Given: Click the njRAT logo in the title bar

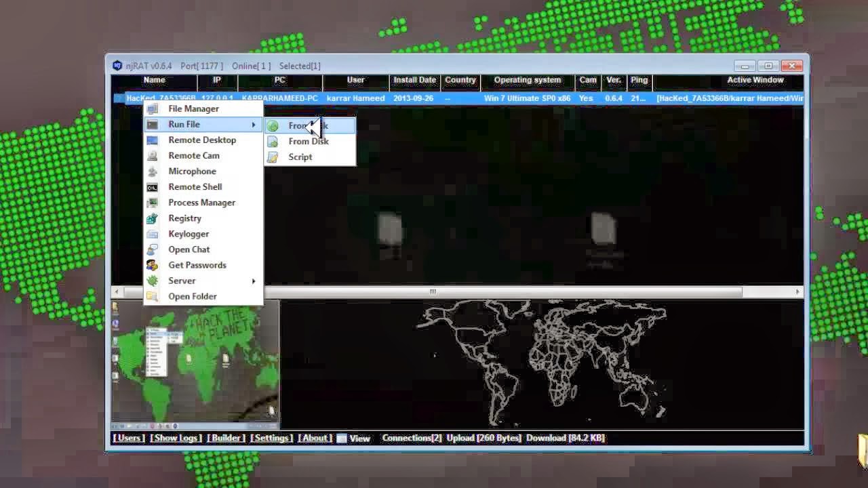Looking at the screenshot, I should 117,66.
